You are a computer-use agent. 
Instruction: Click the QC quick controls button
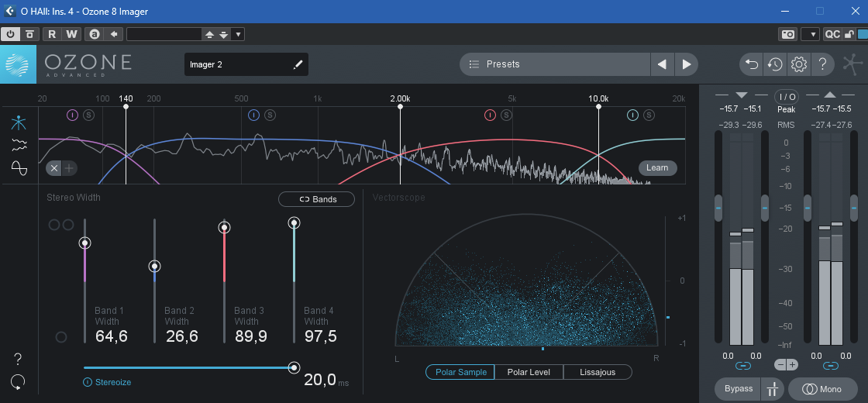832,34
